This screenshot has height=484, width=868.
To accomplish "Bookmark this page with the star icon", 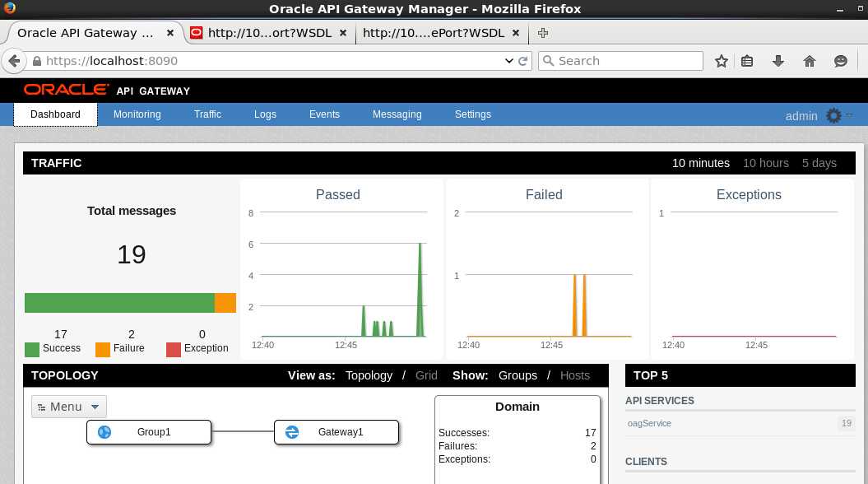I will point(722,61).
